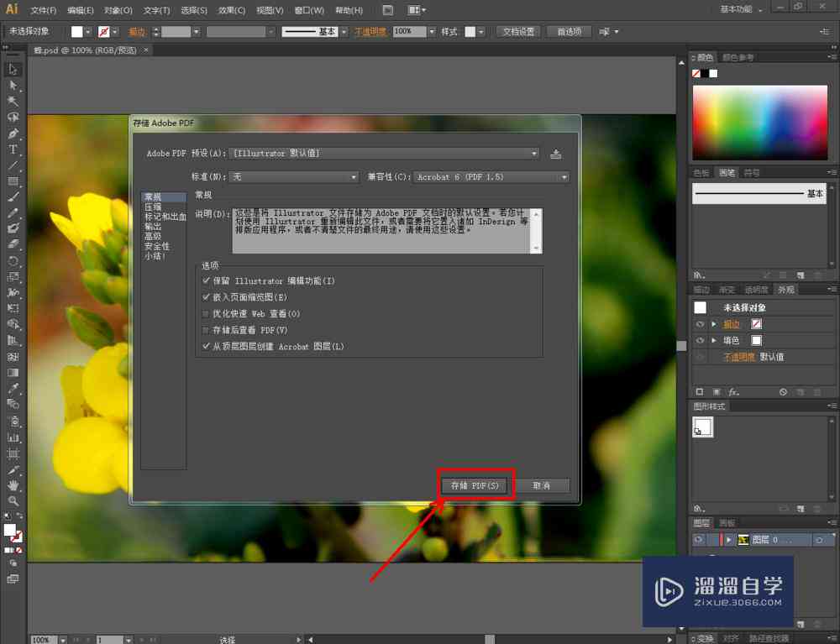Open the Compatibility Acrobat 6 dropdown
Screen dimensions: 840x644
pyautogui.click(x=491, y=176)
